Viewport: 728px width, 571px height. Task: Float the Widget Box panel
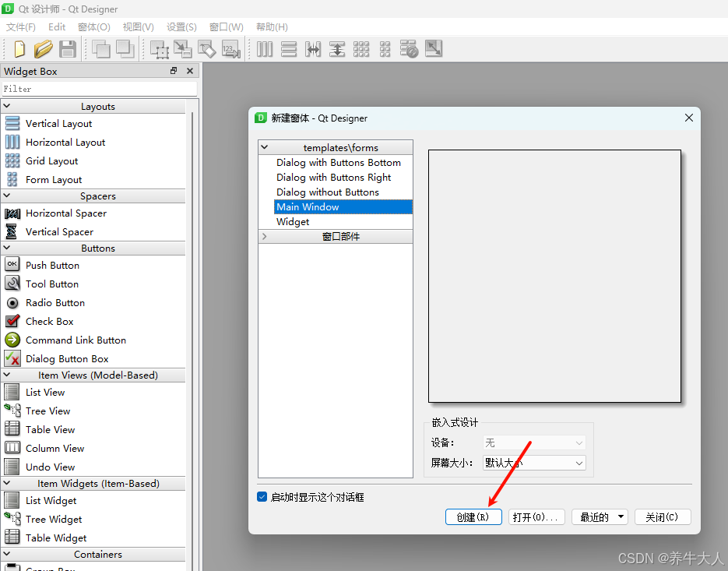click(174, 71)
